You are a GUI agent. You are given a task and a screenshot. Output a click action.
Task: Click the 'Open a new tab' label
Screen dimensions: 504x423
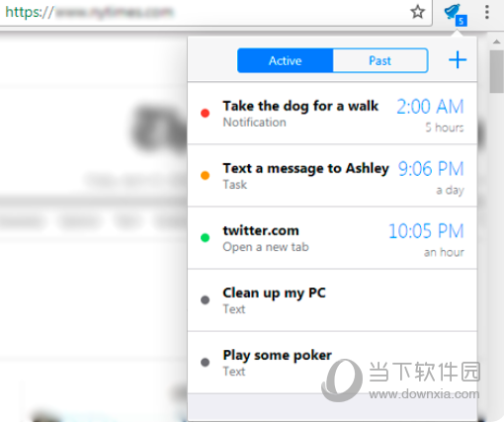click(266, 247)
